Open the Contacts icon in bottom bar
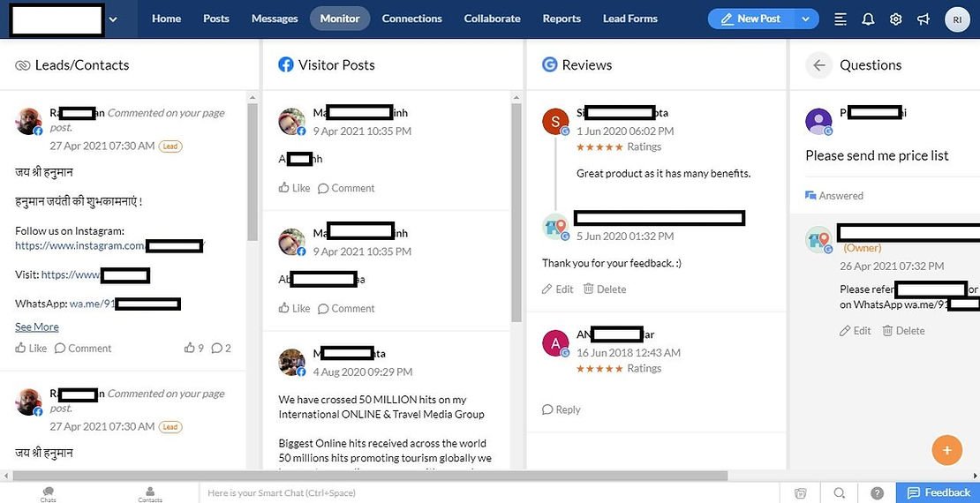Viewport: 980px width, 503px height. (x=150, y=492)
